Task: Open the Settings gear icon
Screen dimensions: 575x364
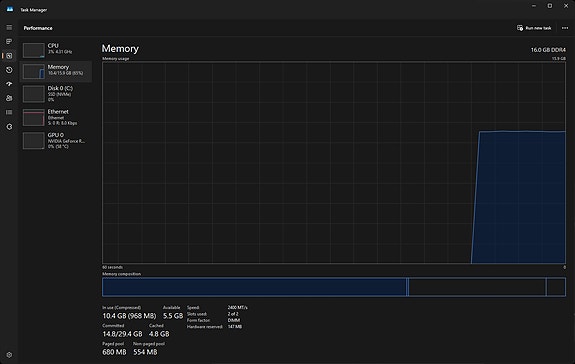Action: click(9, 354)
